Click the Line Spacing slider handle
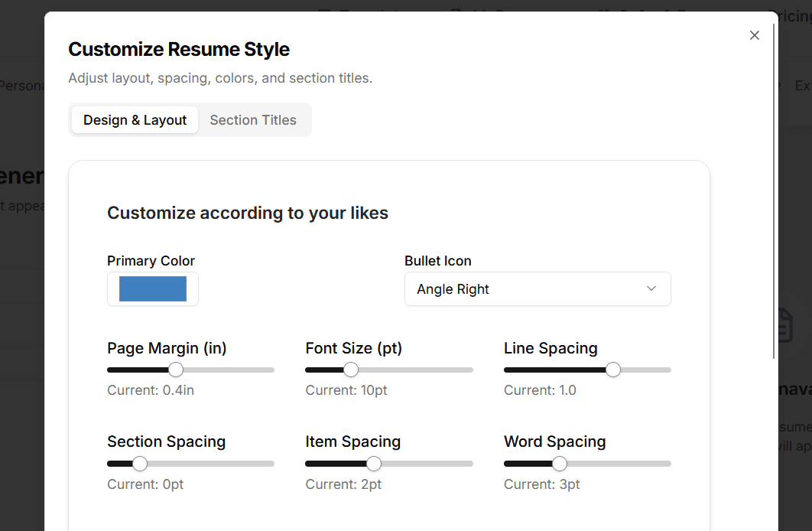 click(613, 370)
